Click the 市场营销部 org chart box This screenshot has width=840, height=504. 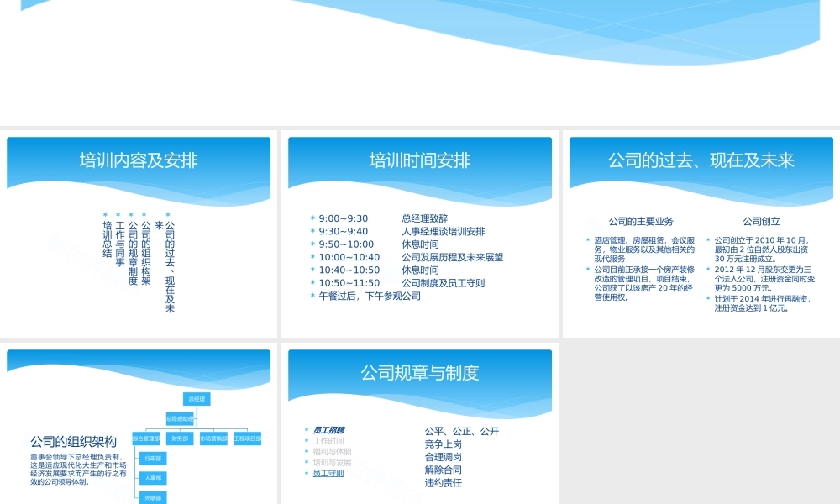214,438
